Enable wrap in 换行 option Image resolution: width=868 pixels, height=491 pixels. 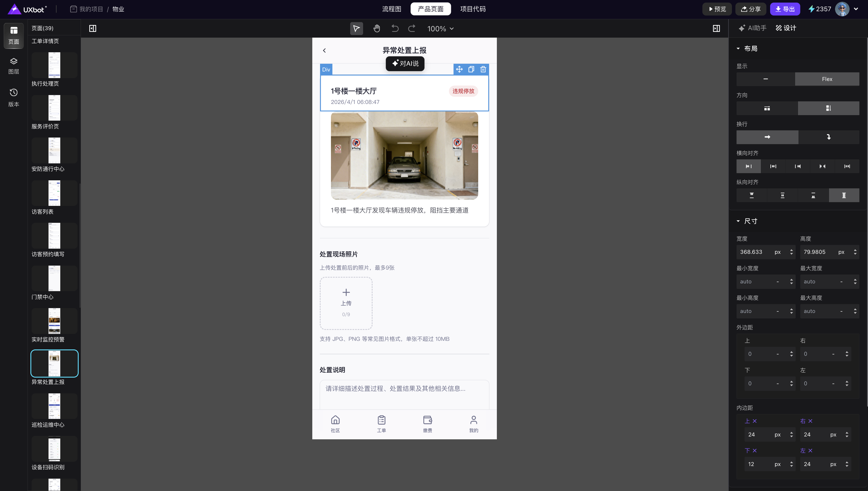click(829, 137)
